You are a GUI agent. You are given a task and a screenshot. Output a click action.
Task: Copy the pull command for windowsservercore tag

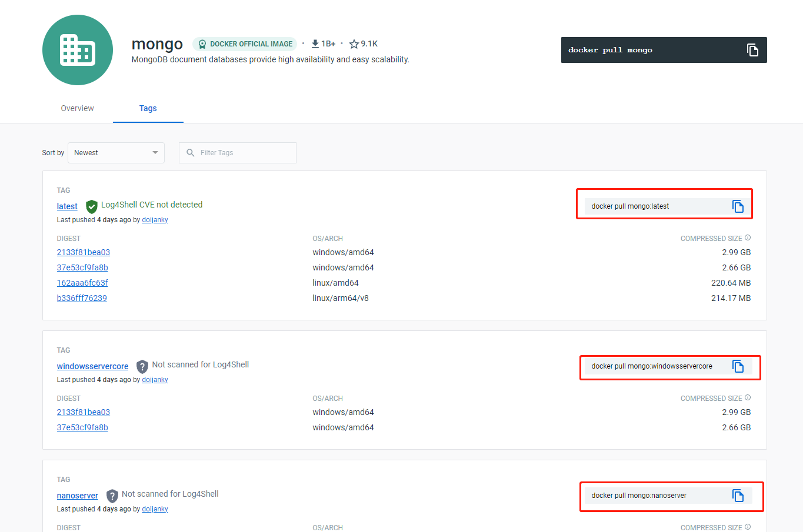coord(738,366)
